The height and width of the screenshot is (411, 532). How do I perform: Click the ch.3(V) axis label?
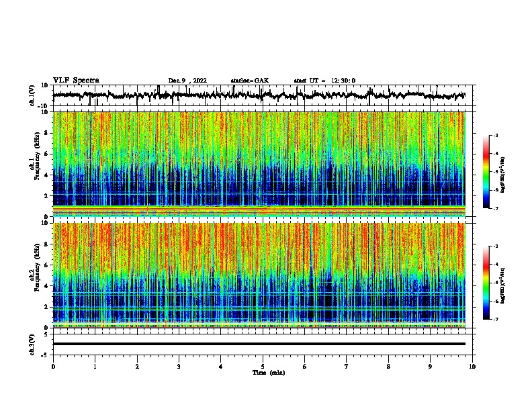(32, 345)
